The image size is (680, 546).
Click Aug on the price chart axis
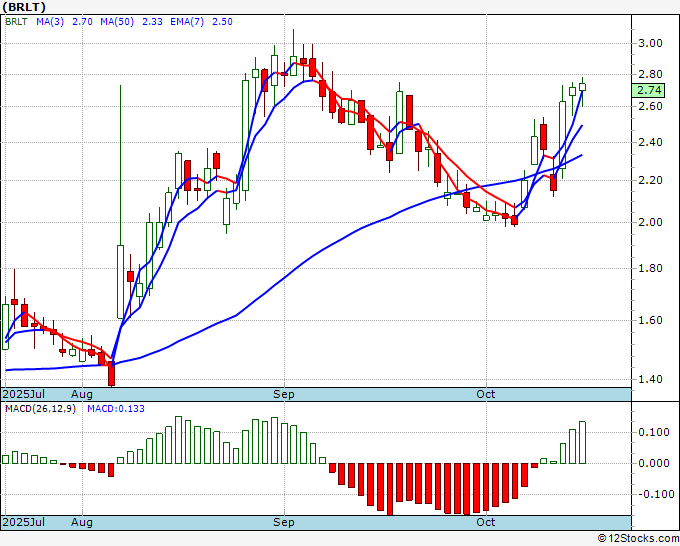point(82,394)
